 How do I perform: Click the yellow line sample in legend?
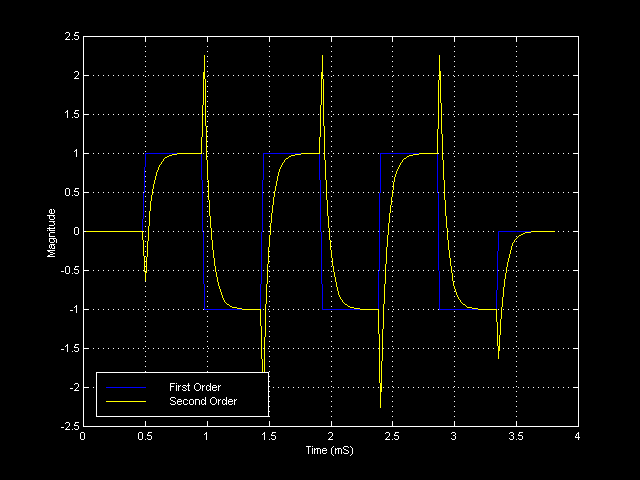coord(126,402)
